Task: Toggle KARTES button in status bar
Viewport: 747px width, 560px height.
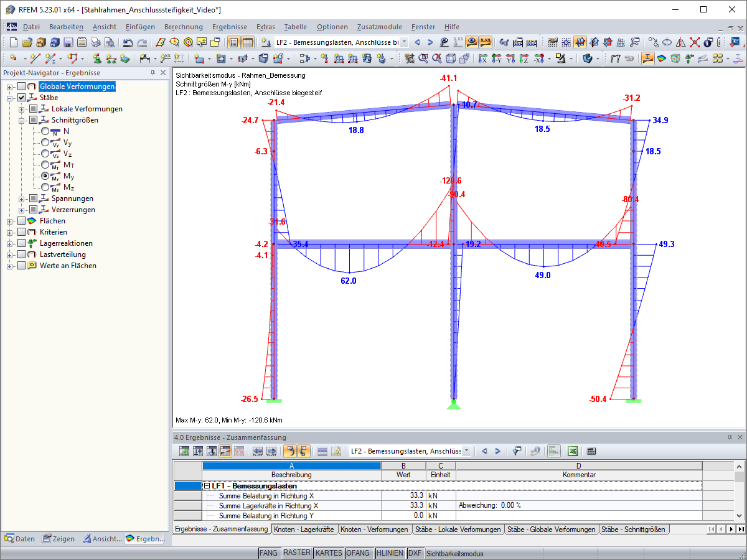Action: click(x=328, y=553)
